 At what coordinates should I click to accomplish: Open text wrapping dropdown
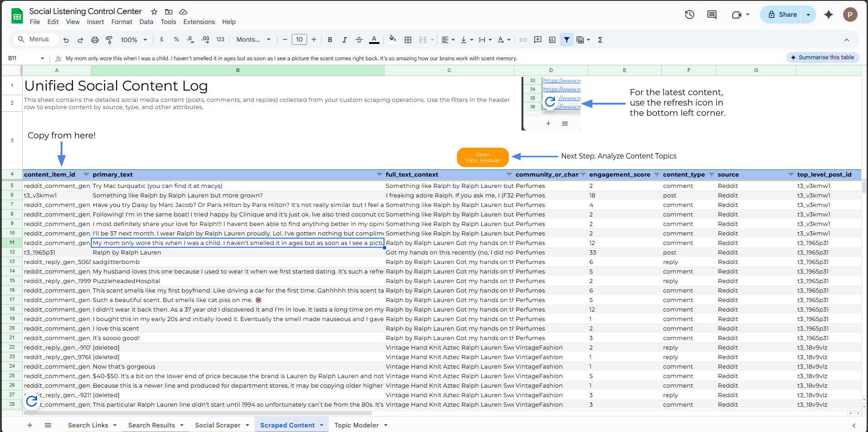coord(485,40)
